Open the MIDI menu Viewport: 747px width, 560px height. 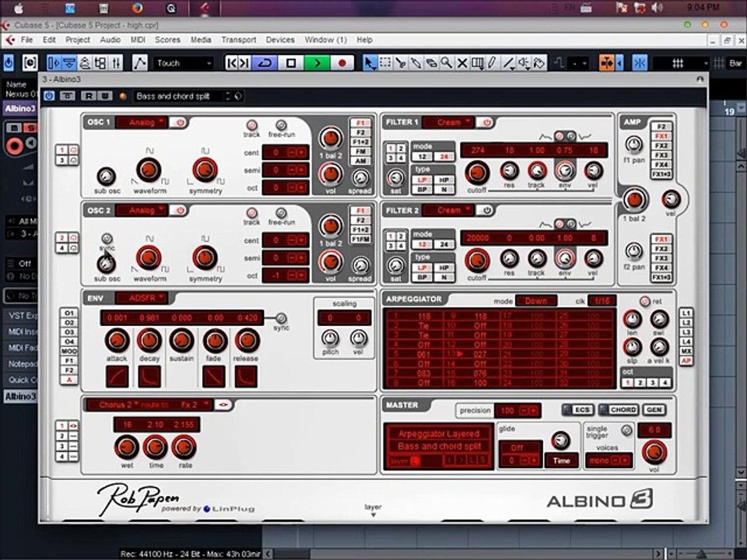coord(139,40)
